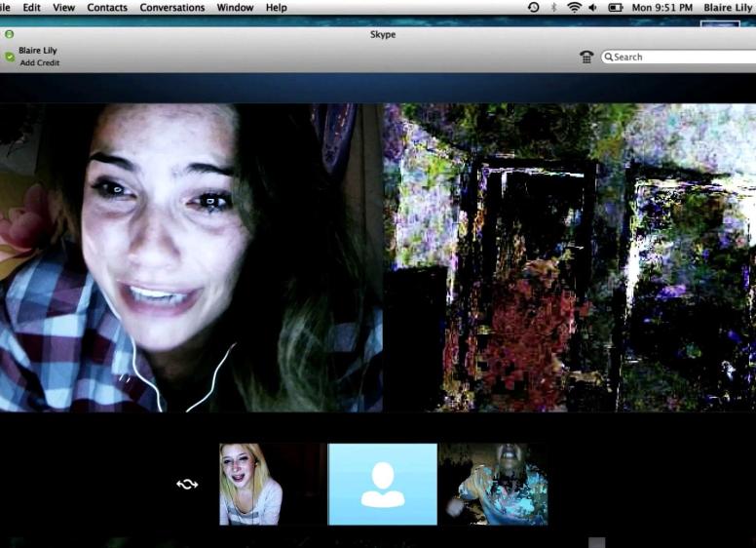Open the Wi-Fi status menu
This screenshot has width=756, height=548.
574,7
